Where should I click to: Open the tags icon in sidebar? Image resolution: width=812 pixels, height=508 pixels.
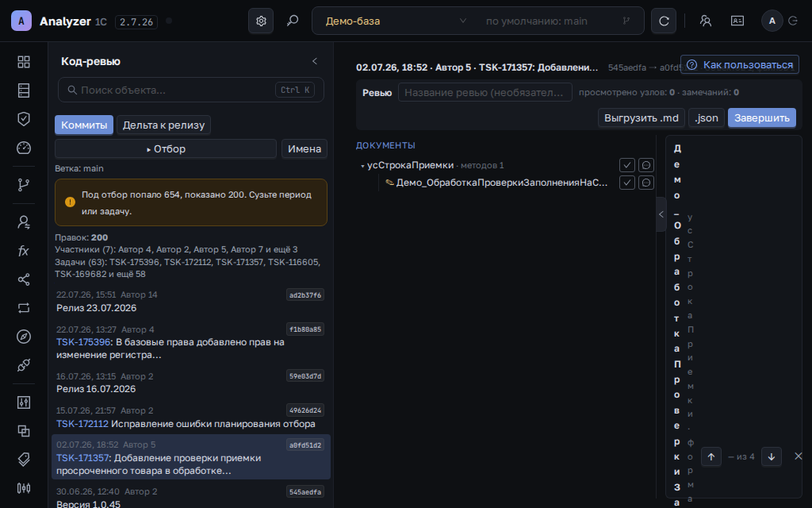point(24,460)
